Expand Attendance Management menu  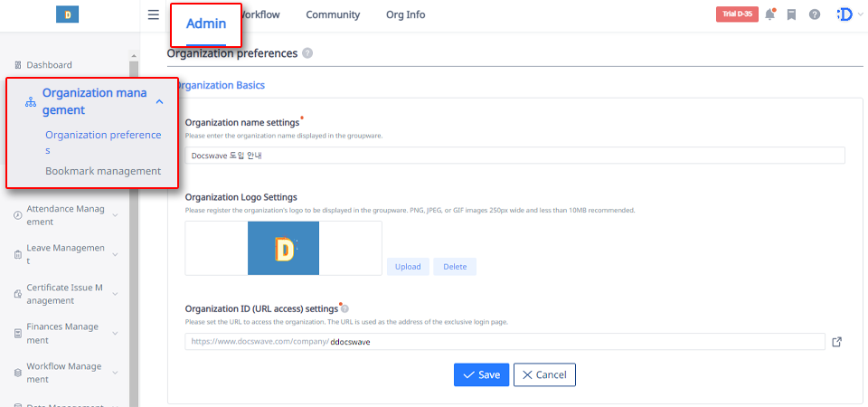(115, 215)
